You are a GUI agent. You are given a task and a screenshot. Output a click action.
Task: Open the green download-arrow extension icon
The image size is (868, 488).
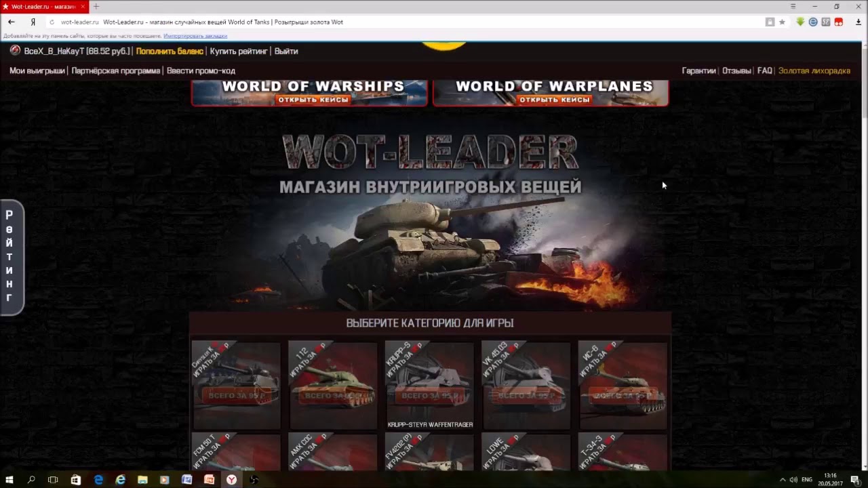click(x=800, y=22)
